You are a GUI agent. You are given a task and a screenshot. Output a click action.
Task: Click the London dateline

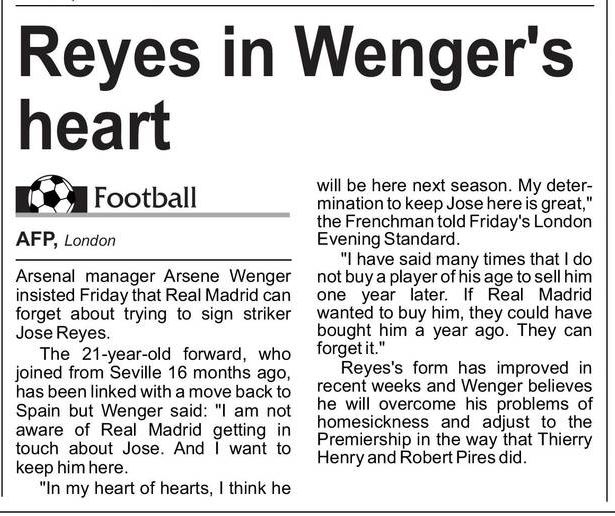pyautogui.click(x=92, y=241)
